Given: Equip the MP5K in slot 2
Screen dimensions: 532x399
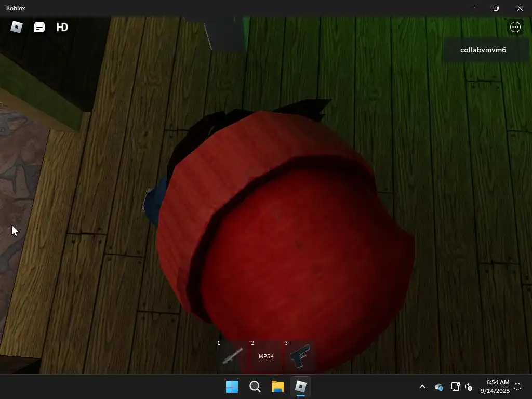Looking at the screenshot, I should point(266,356).
